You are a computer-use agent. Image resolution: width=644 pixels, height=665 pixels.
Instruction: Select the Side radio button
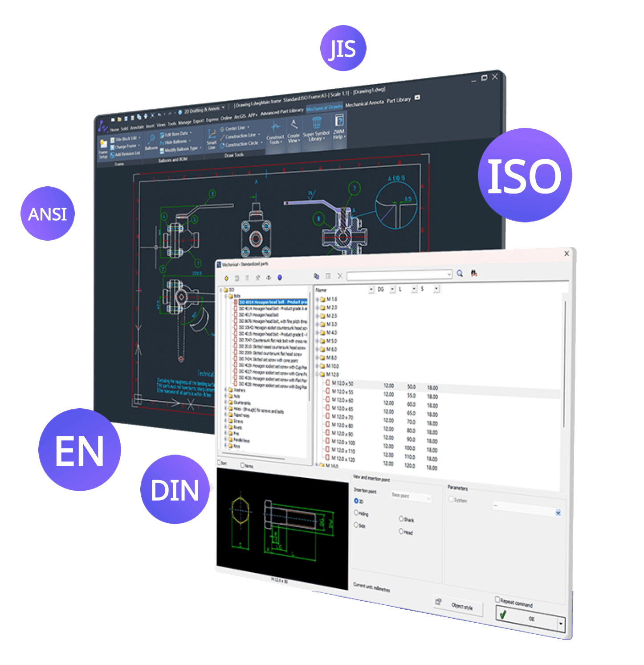(x=356, y=525)
